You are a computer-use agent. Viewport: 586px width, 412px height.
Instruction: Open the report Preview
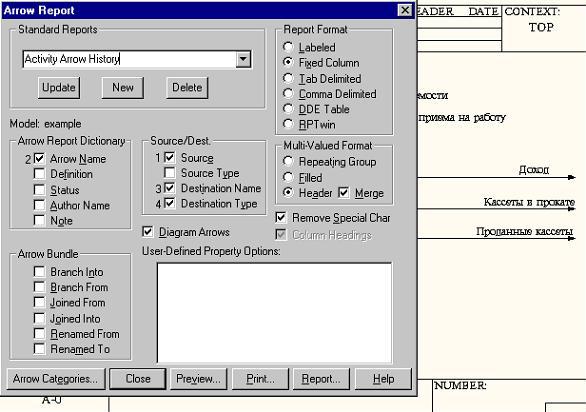(198, 379)
